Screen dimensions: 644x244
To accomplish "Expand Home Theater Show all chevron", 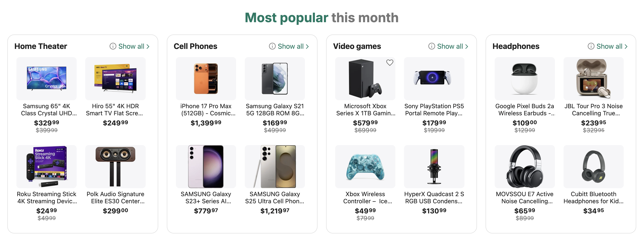I will [148, 47].
